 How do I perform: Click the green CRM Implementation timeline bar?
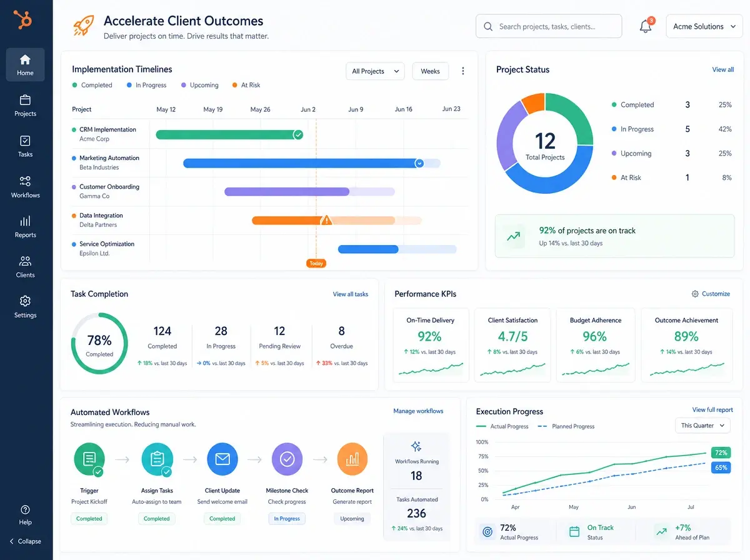click(x=229, y=134)
